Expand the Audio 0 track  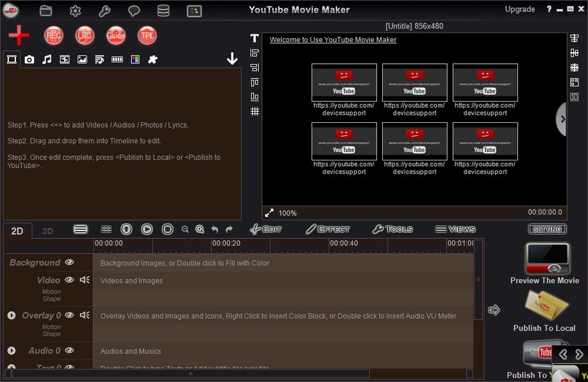coord(11,351)
